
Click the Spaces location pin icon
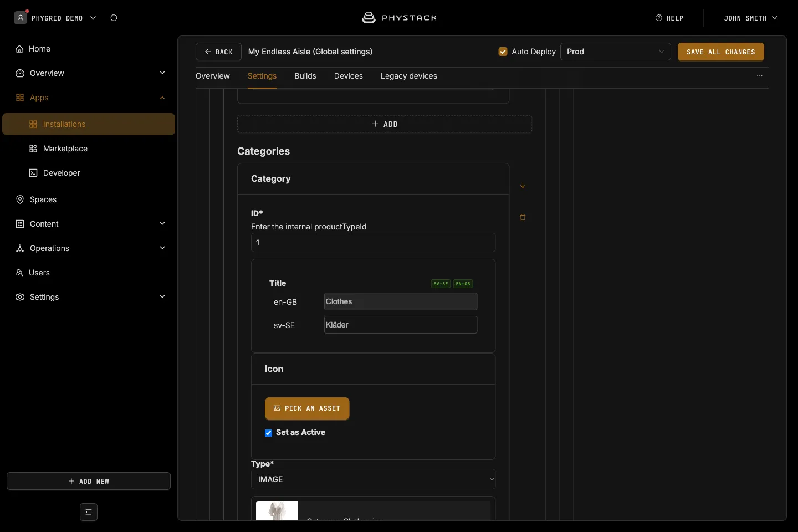(20, 199)
